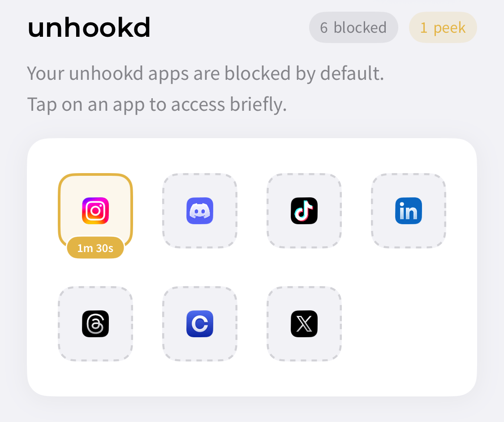
Task: Click the 'Tap on an app' instruction text
Action: coord(157,104)
